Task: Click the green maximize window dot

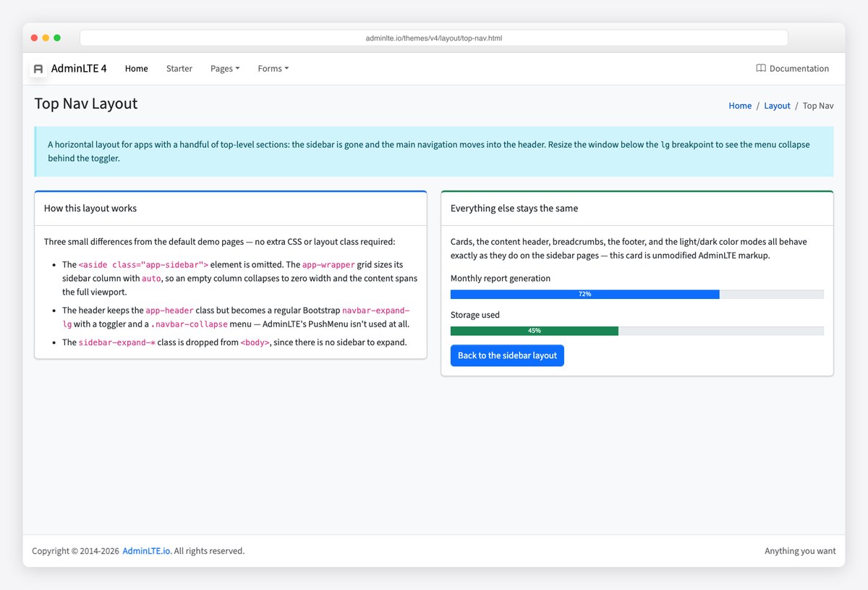Action: click(x=57, y=38)
